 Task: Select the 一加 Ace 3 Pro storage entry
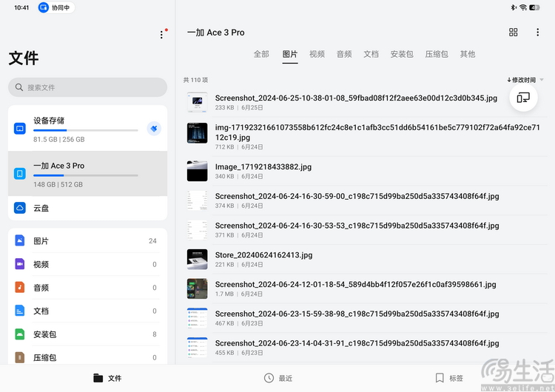tap(87, 173)
